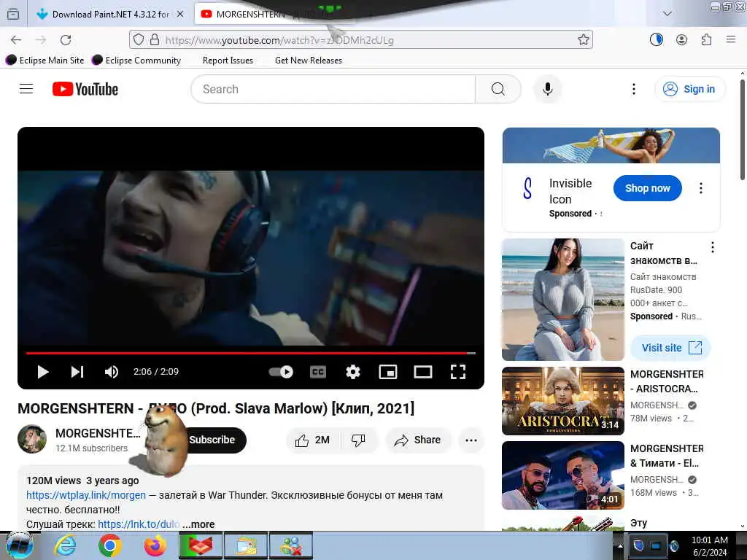747x560 pixels.
Task: Reload the current page
Action: (66, 40)
